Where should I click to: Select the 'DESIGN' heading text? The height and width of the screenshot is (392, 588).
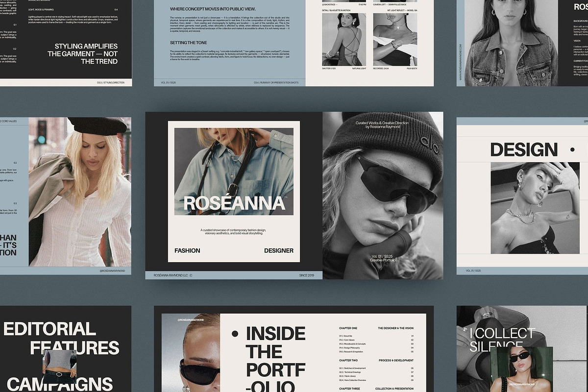click(x=524, y=150)
